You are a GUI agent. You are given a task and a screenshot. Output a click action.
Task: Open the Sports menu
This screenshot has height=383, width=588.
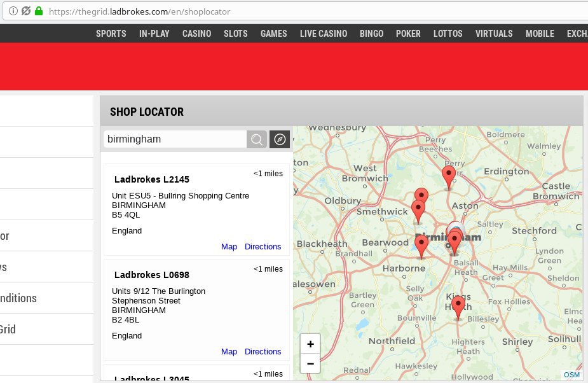(x=111, y=34)
